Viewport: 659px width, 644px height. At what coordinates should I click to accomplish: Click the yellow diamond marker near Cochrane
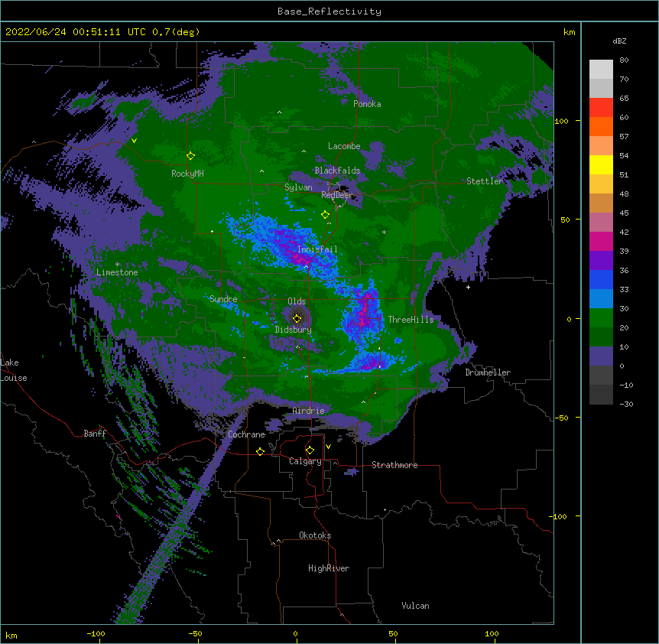pyautogui.click(x=260, y=451)
